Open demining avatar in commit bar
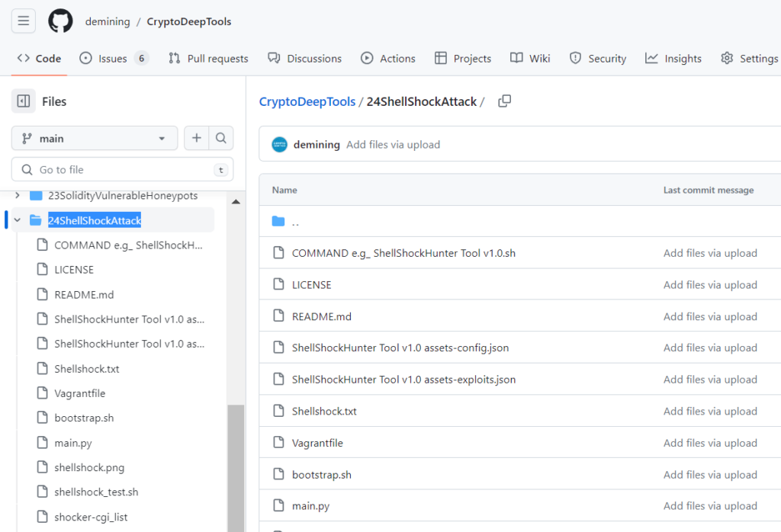Image resolution: width=781 pixels, height=532 pixels. [x=279, y=145]
